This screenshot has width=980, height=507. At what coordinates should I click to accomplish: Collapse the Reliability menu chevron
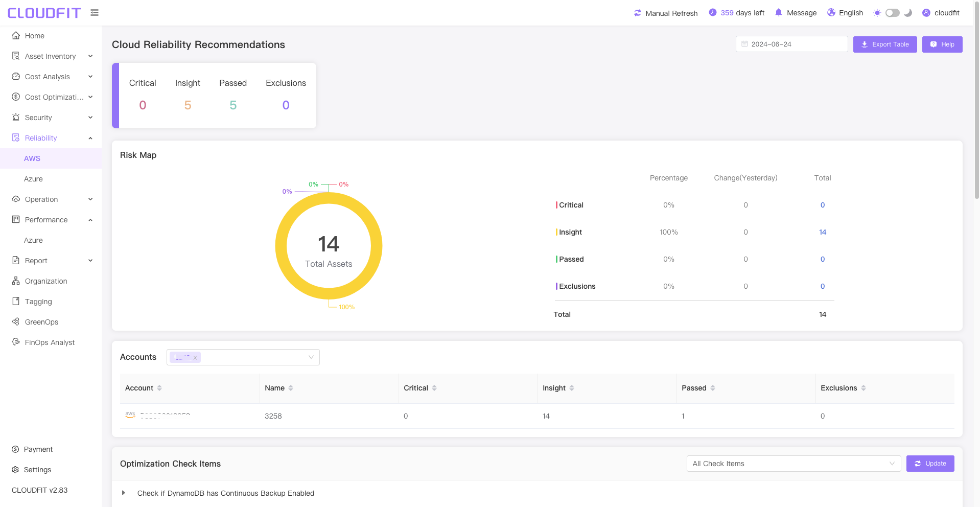(x=90, y=138)
